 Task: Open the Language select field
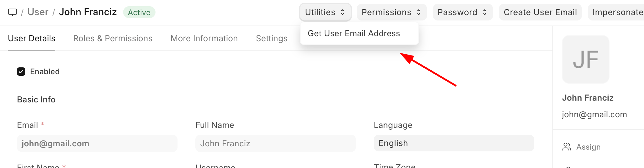454,143
